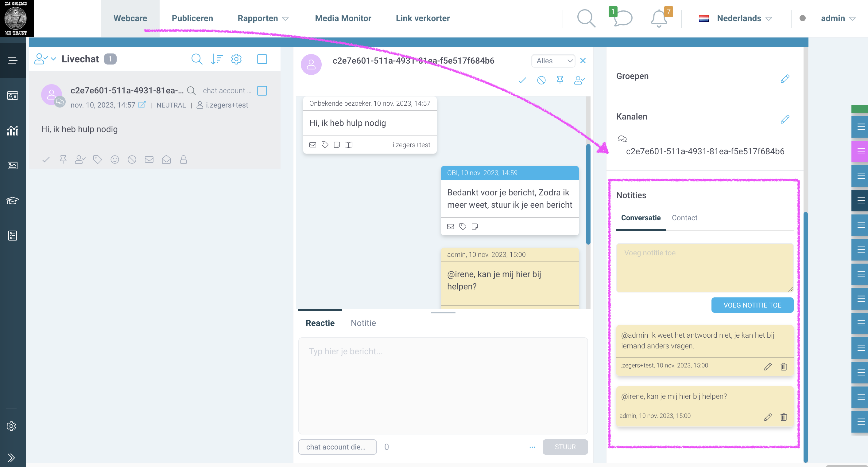Image resolution: width=868 pixels, height=467 pixels.
Task: Block conversation icon in detail header
Action: pyautogui.click(x=541, y=80)
